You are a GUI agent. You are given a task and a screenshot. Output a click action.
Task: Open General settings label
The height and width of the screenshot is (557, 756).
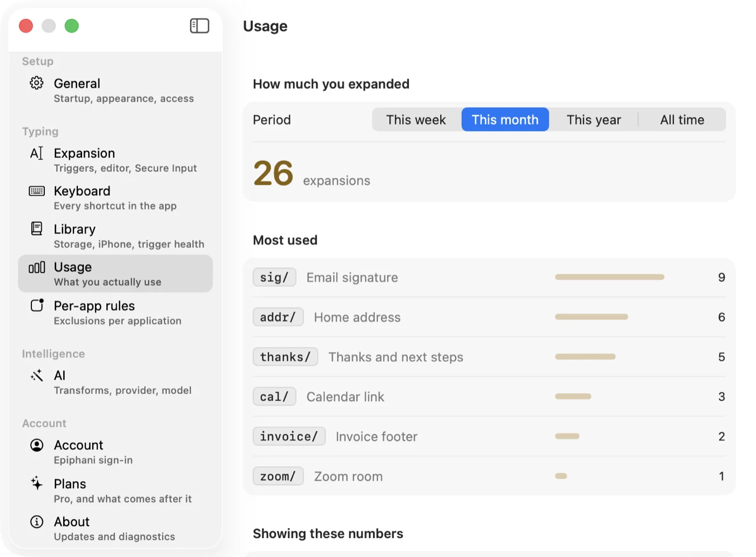point(77,84)
